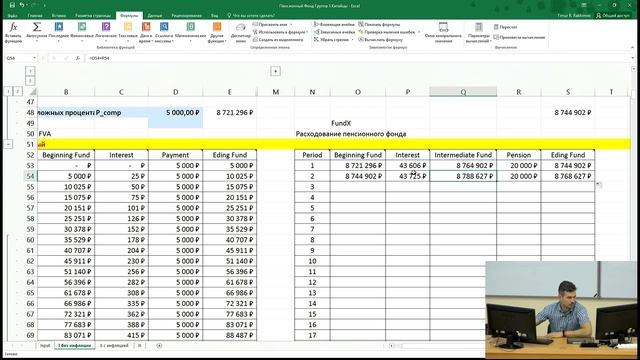Click Remove Arrows (Убрать стрелки)
This screenshot has width=640, height=360.
point(331,40)
